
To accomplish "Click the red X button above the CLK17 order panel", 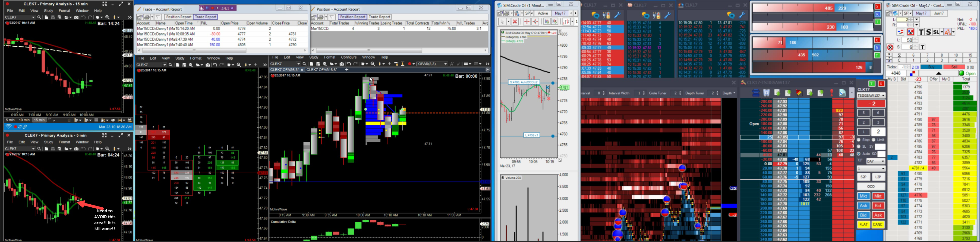I will [881, 83].
